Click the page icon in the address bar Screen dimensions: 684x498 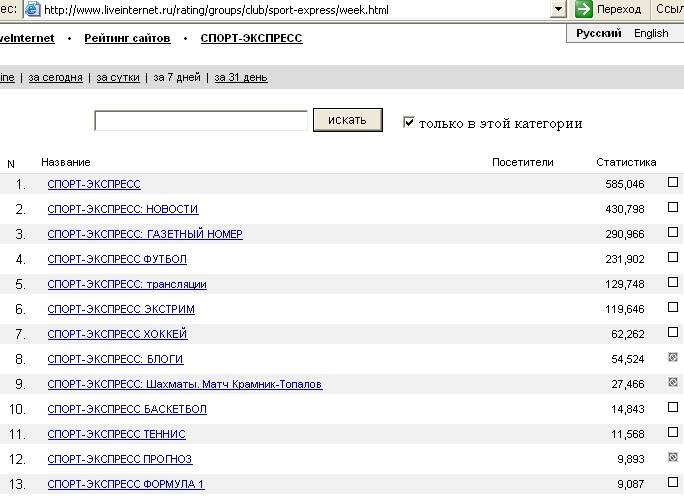32,9
